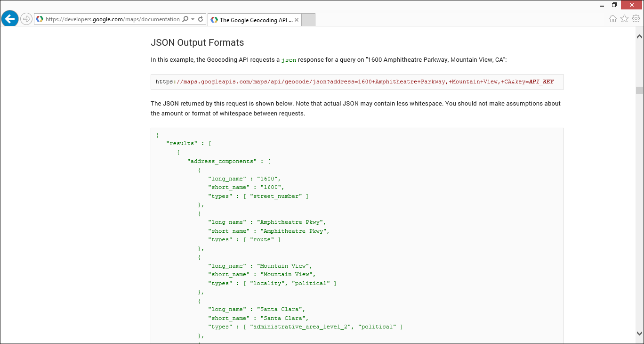Click the address bar URL field

[113, 19]
